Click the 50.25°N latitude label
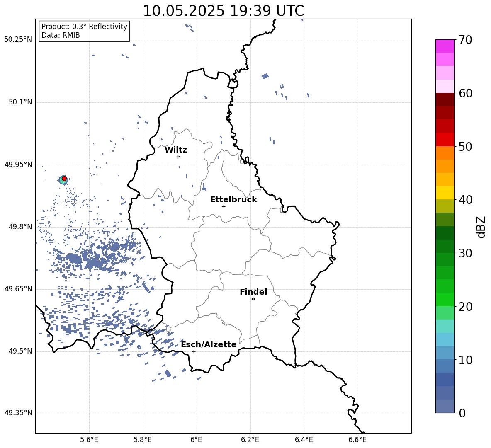 [18, 40]
